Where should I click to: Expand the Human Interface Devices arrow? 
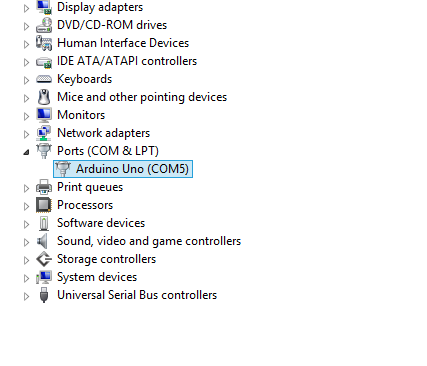tap(26, 44)
